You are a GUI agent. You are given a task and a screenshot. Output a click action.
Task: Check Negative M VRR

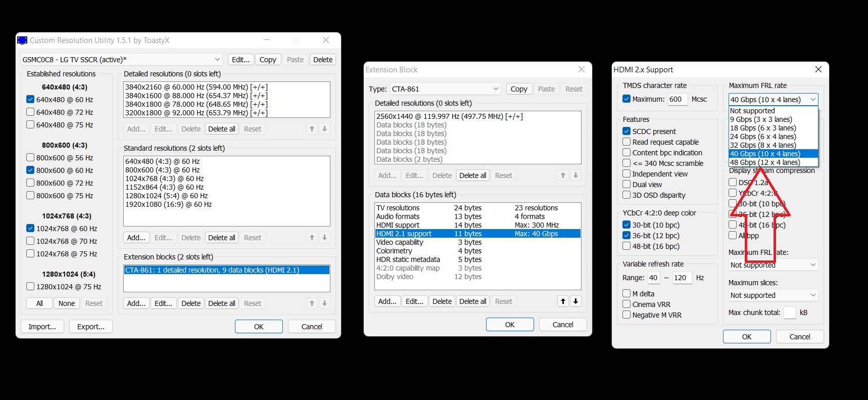click(x=626, y=315)
